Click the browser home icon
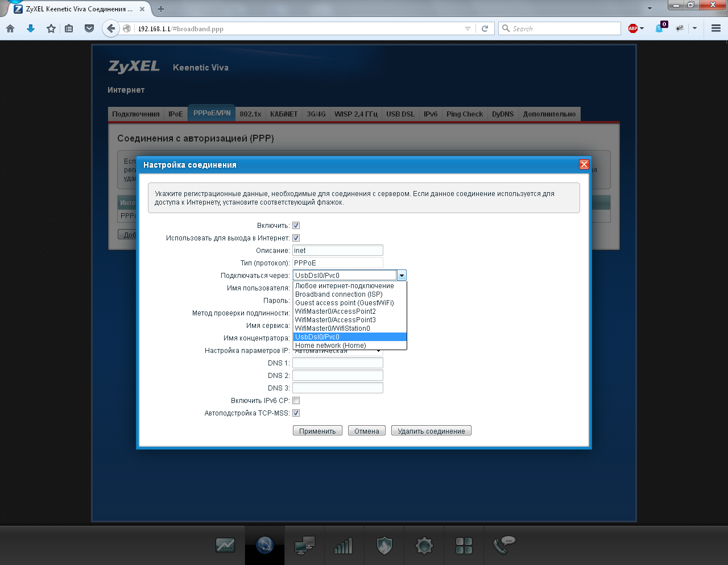Screen dimensions: 728x565 click(10, 28)
